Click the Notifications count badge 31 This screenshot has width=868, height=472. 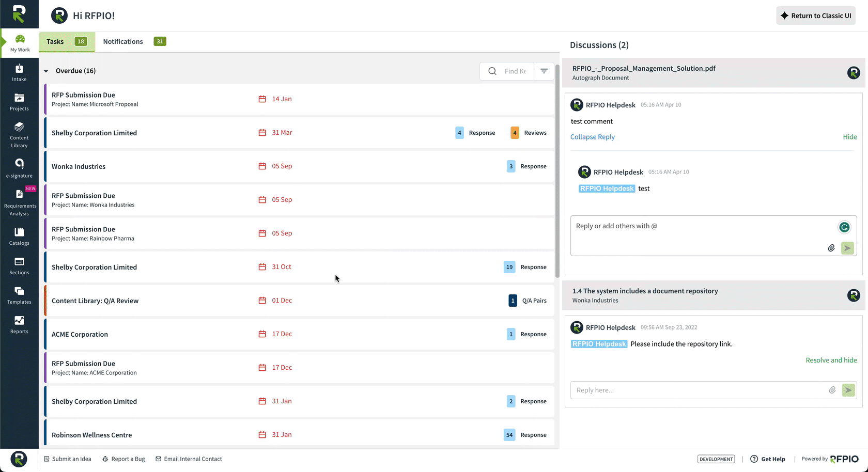(x=160, y=41)
